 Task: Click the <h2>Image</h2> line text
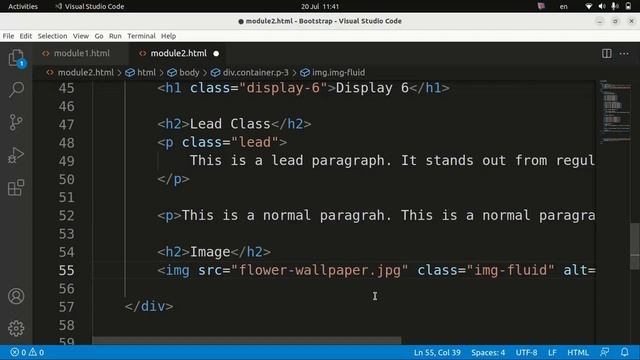(x=214, y=252)
